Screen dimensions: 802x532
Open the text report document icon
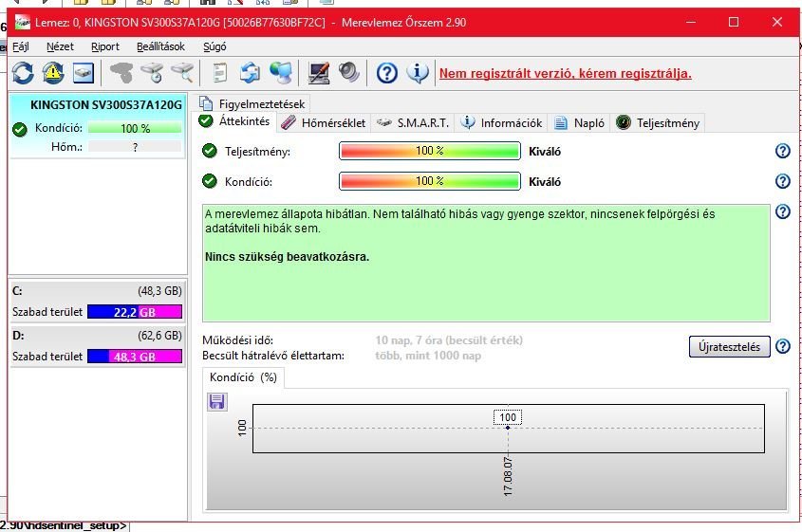220,73
